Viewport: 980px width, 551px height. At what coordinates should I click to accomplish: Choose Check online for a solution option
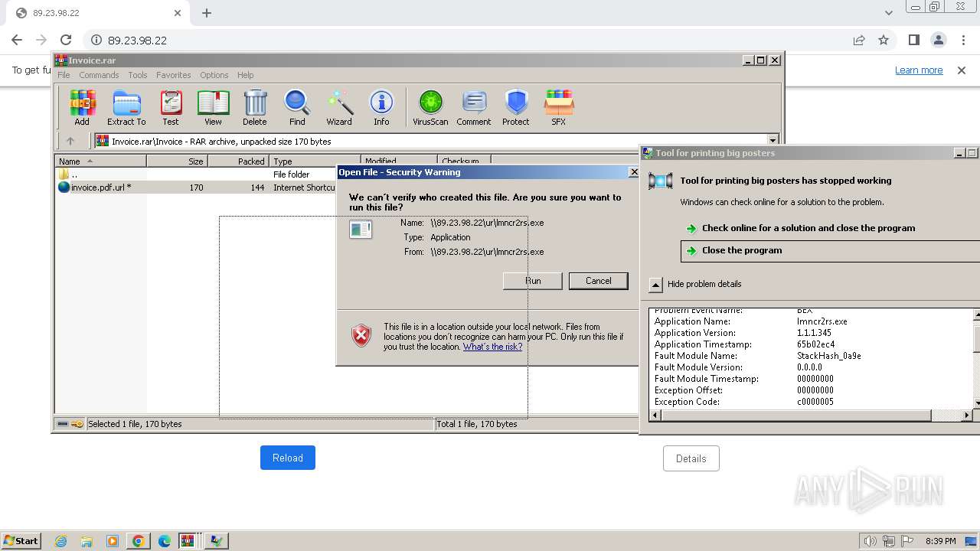pos(808,228)
